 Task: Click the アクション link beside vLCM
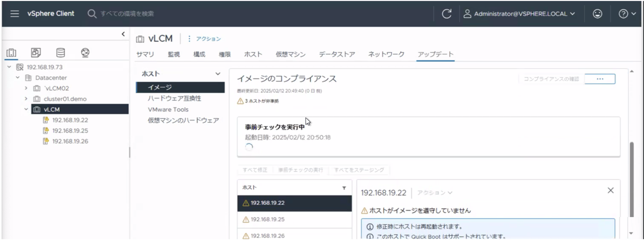coord(208,39)
